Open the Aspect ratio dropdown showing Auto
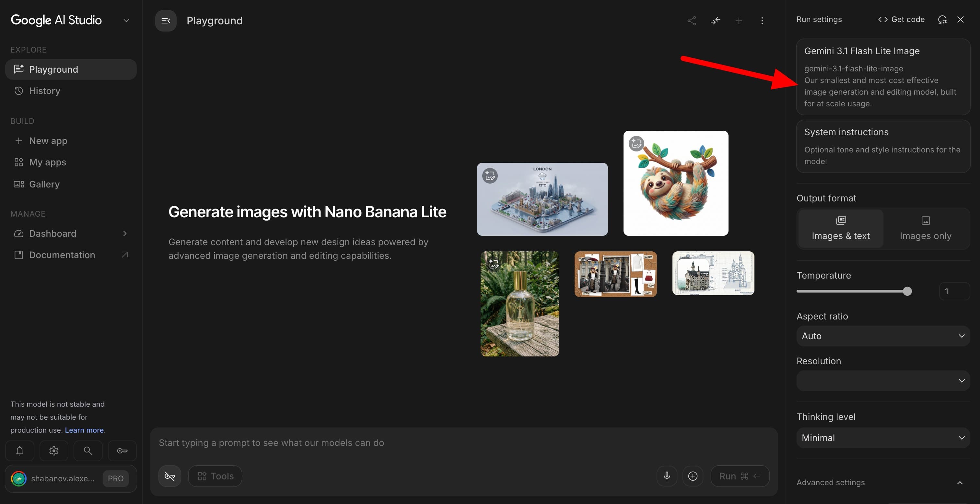Screen dimensions: 980x504 (883, 336)
